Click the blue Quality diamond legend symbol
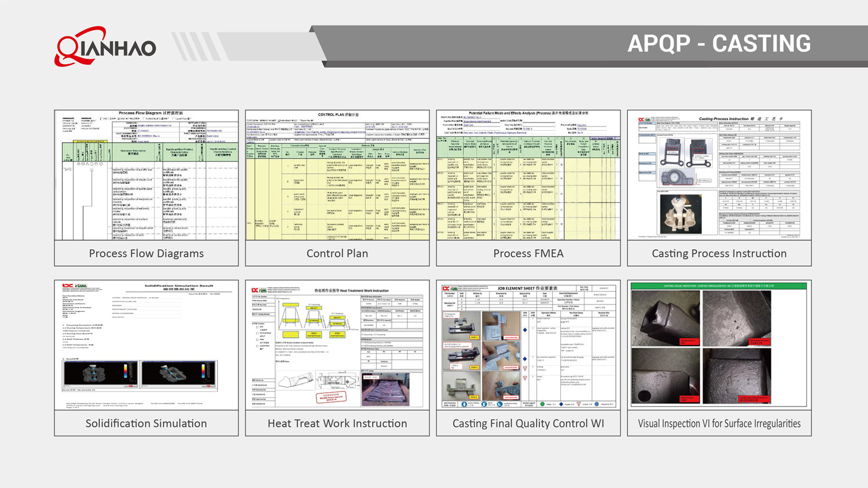868x488 pixels. pos(560,404)
